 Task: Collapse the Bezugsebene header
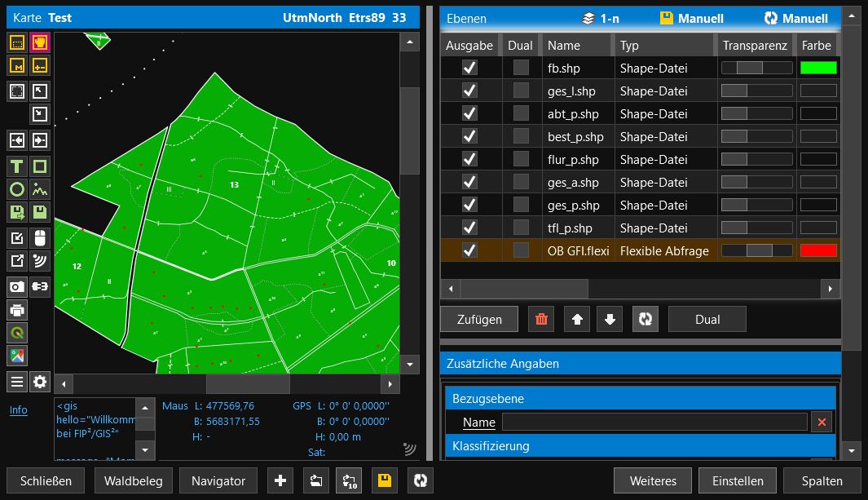click(640, 399)
